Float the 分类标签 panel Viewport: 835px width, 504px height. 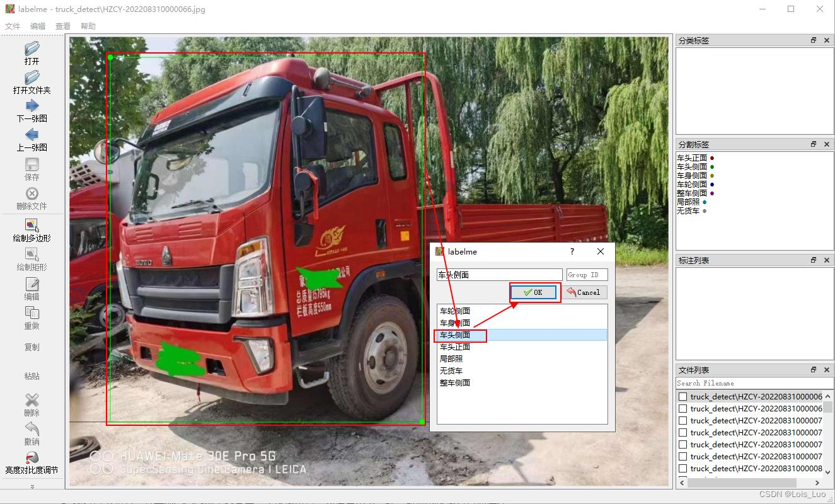(814, 40)
